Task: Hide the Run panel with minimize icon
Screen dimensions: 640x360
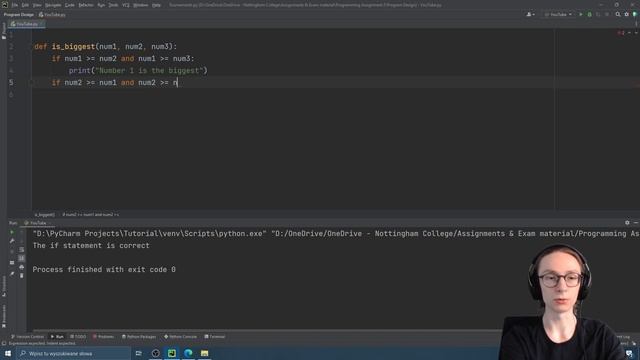Action: 636,222
